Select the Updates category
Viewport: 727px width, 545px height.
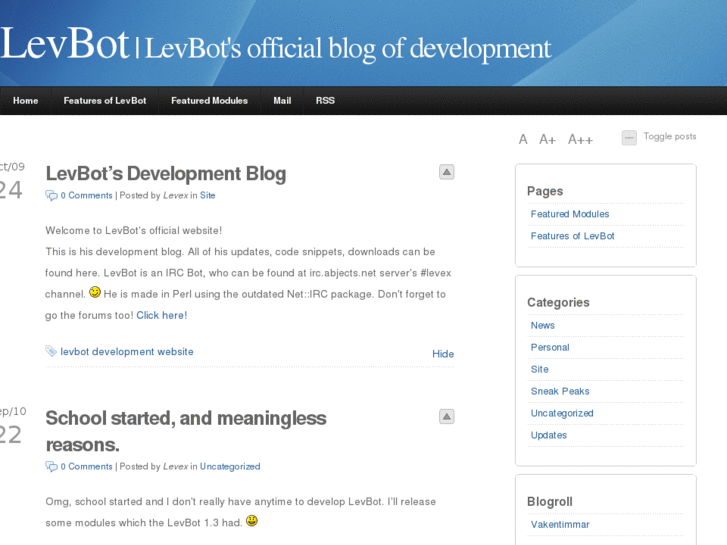coord(548,435)
